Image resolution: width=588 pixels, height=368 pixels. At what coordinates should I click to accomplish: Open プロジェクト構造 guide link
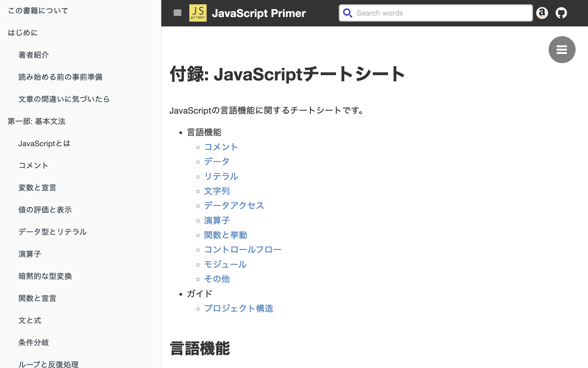(239, 308)
